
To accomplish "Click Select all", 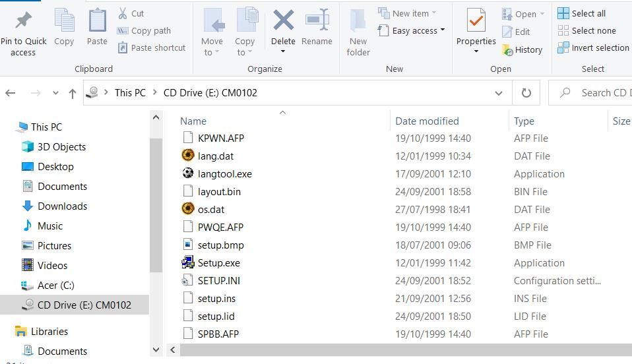I will click(x=582, y=13).
